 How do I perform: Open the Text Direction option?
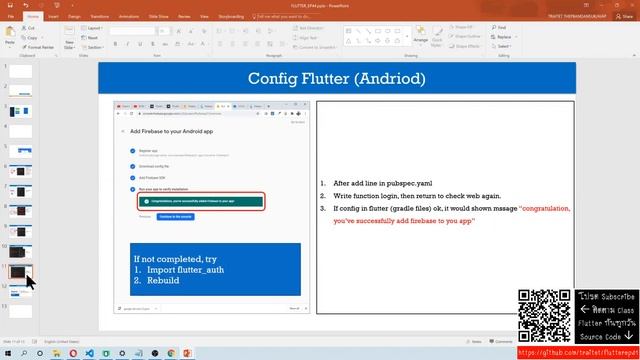pyautogui.click(x=309, y=28)
